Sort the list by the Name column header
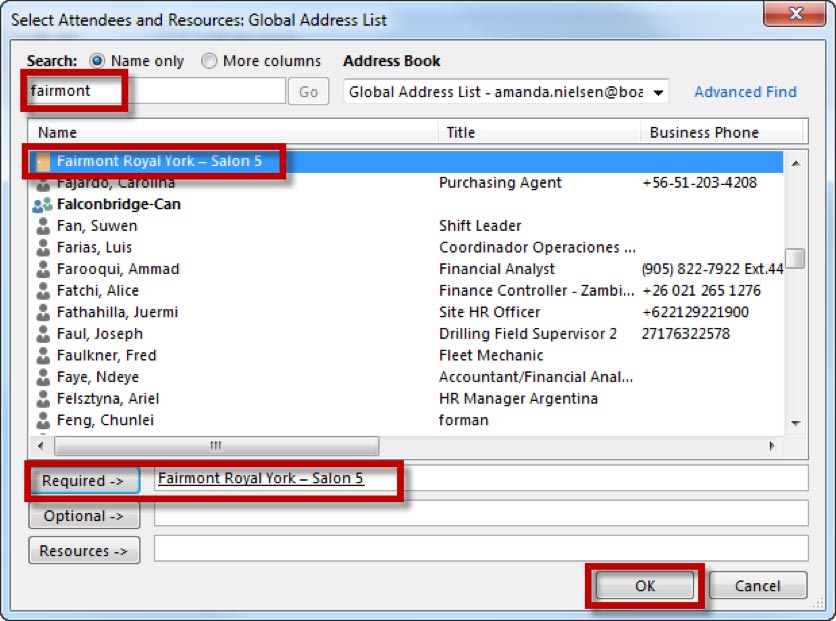The image size is (836, 621). pyautogui.click(x=235, y=132)
